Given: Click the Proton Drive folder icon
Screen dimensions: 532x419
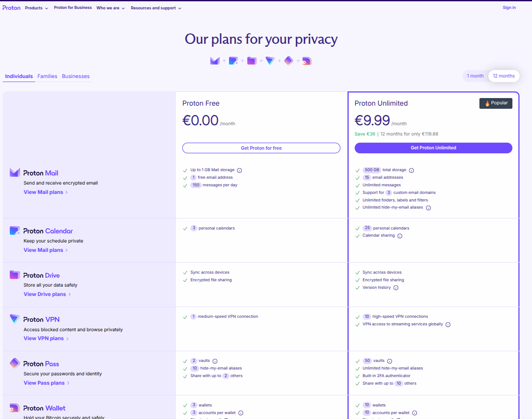Looking at the screenshot, I should pyautogui.click(x=15, y=275).
